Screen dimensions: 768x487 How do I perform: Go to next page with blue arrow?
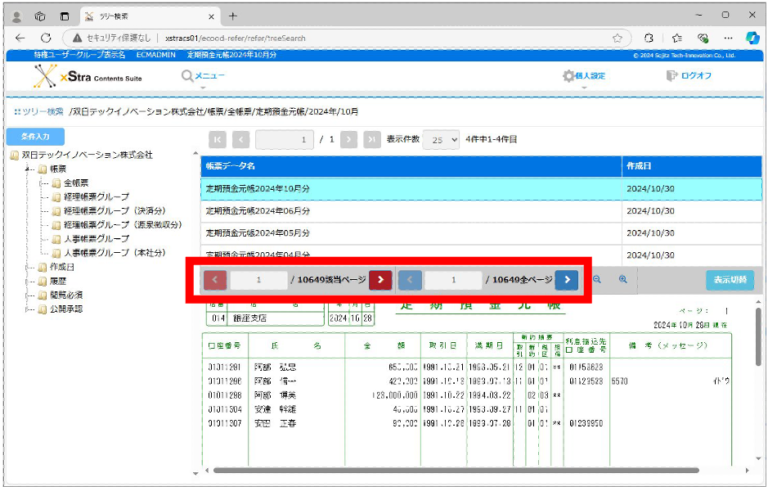coord(566,280)
